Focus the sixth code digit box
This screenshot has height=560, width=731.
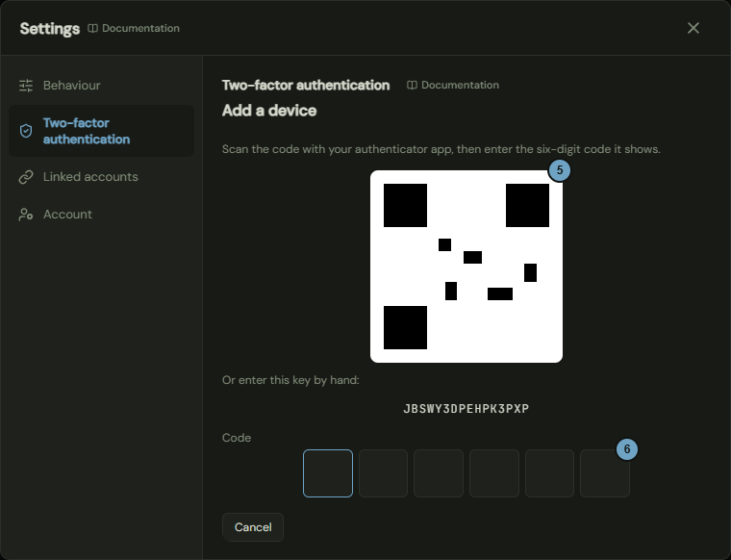(x=605, y=473)
